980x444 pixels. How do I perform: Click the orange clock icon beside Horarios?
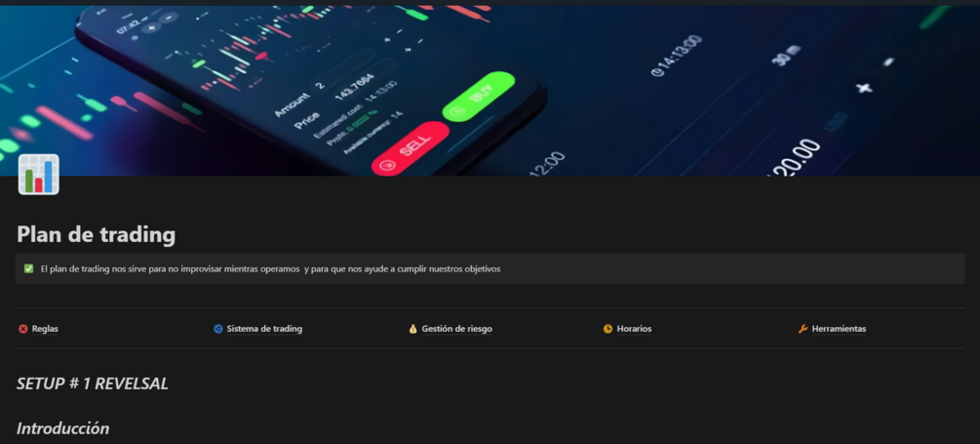pyautogui.click(x=608, y=329)
